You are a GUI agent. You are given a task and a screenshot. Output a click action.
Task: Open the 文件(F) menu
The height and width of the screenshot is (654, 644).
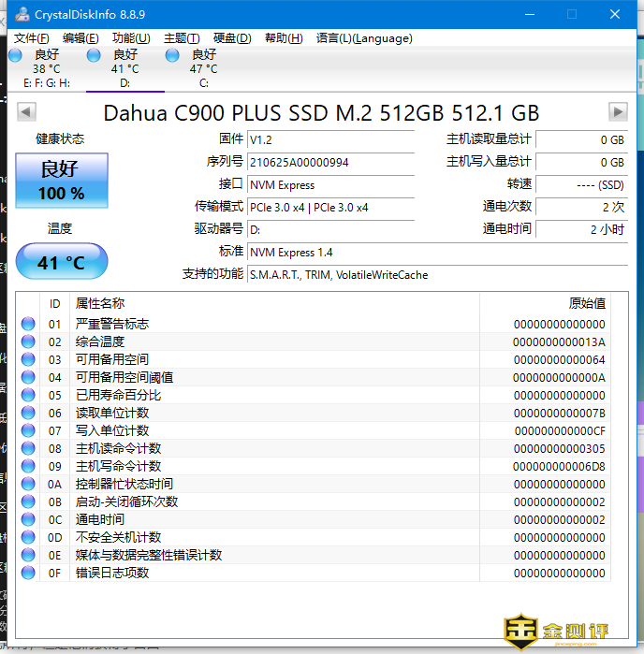pos(32,38)
